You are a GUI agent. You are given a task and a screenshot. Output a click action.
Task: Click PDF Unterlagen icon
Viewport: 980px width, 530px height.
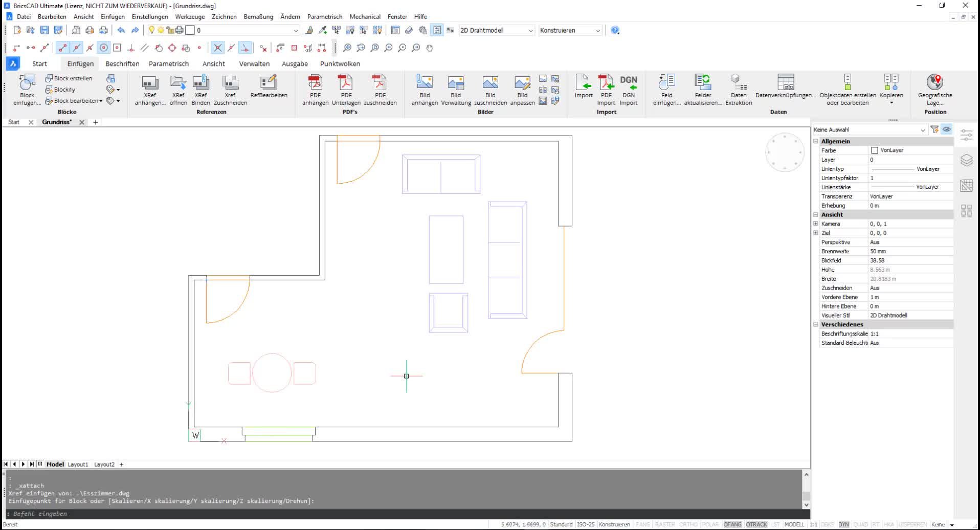tap(346, 83)
